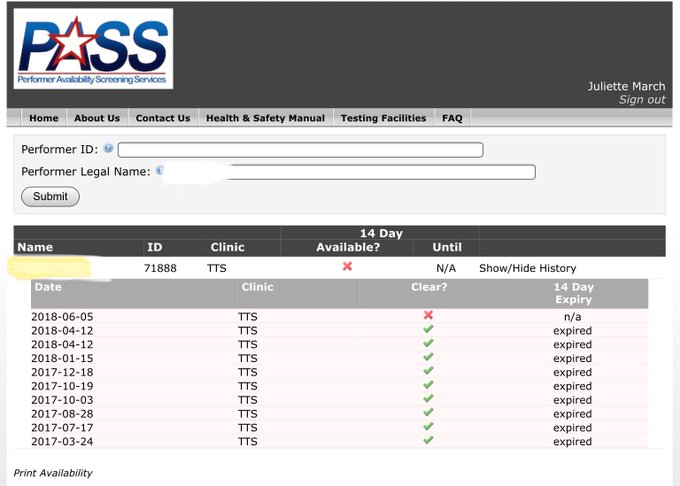
Task: Click the green check in the 2017-12-18 row
Action: (428, 371)
